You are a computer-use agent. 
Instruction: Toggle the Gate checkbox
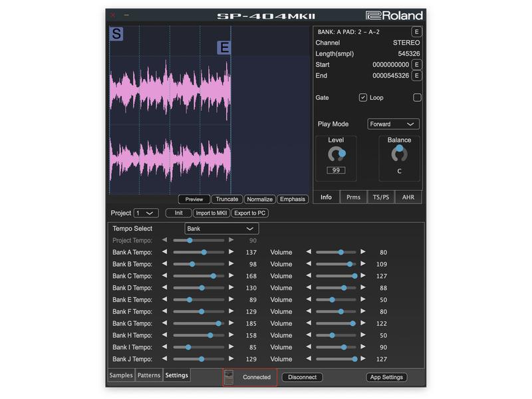coord(362,98)
